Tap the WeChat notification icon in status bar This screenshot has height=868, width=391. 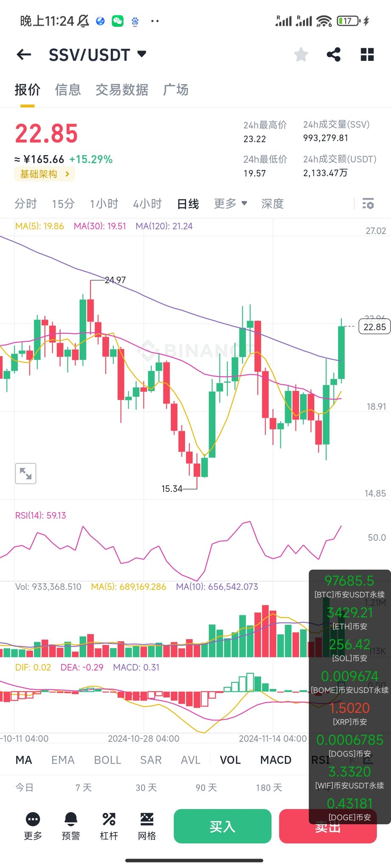pos(117,21)
